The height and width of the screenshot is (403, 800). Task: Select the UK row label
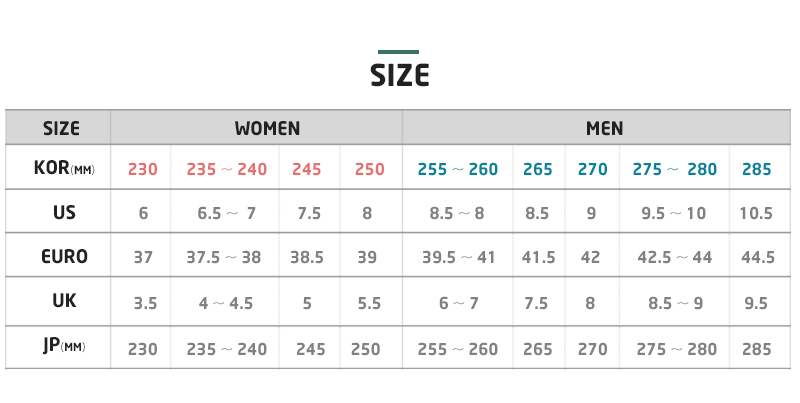64,301
